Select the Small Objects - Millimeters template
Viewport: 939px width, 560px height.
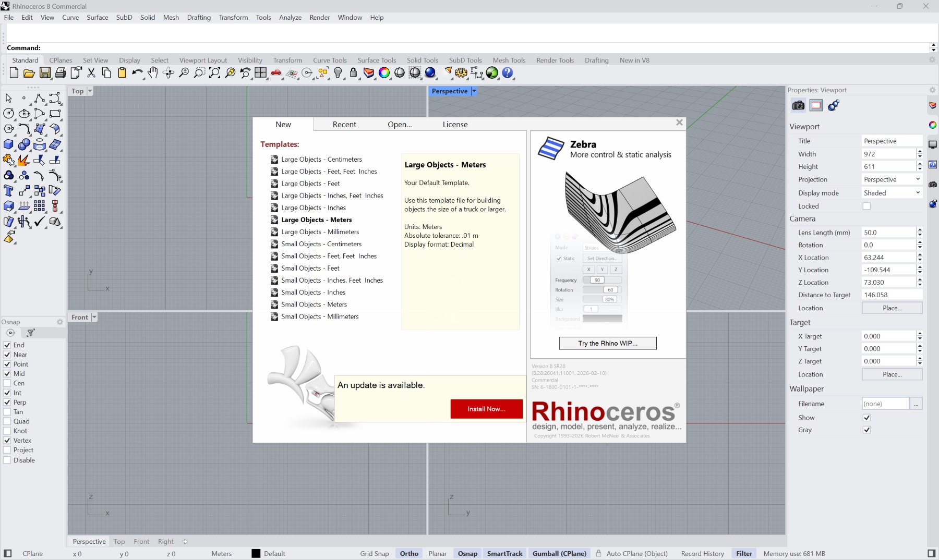pyautogui.click(x=320, y=316)
